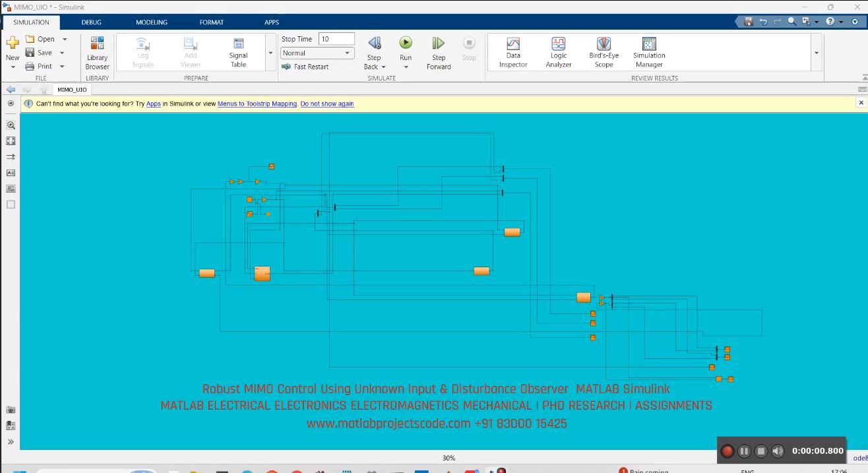Insert an image with the palette image icon
Viewport: 868px width, 473px height.
pos(11,189)
